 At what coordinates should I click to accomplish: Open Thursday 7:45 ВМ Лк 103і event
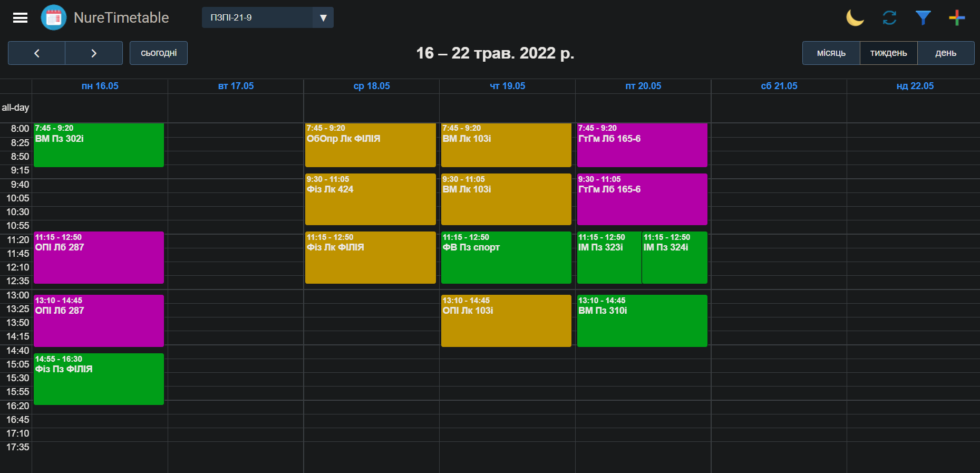coord(506,145)
